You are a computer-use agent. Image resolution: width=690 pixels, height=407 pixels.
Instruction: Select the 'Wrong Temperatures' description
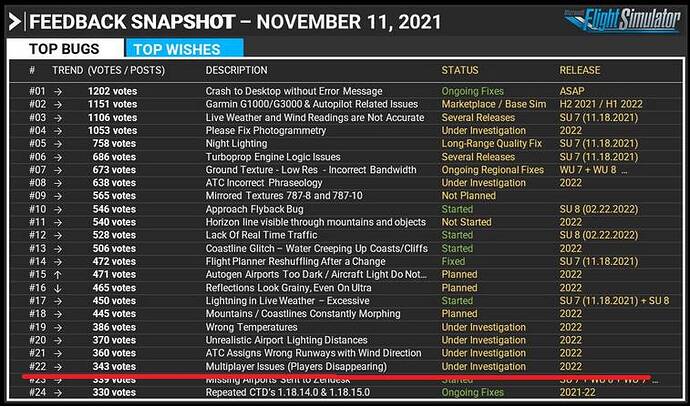pyautogui.click(x=251, y=327)
